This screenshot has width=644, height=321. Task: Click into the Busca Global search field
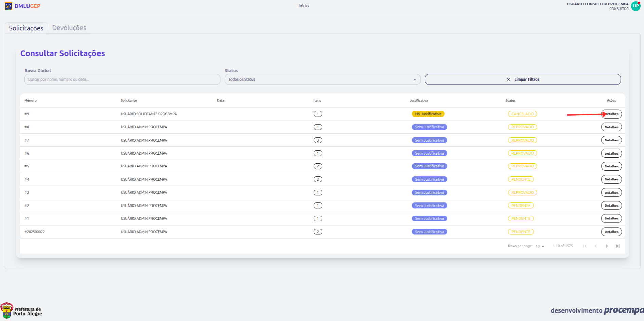click(x=122, y=79)
